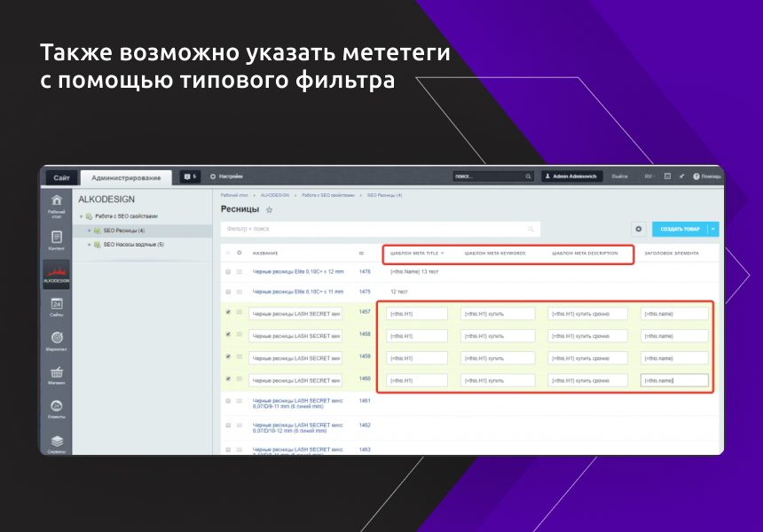The image size is (763, 532).
Task: Open the Маркетинг target icon
Action: tap(58, 335)
